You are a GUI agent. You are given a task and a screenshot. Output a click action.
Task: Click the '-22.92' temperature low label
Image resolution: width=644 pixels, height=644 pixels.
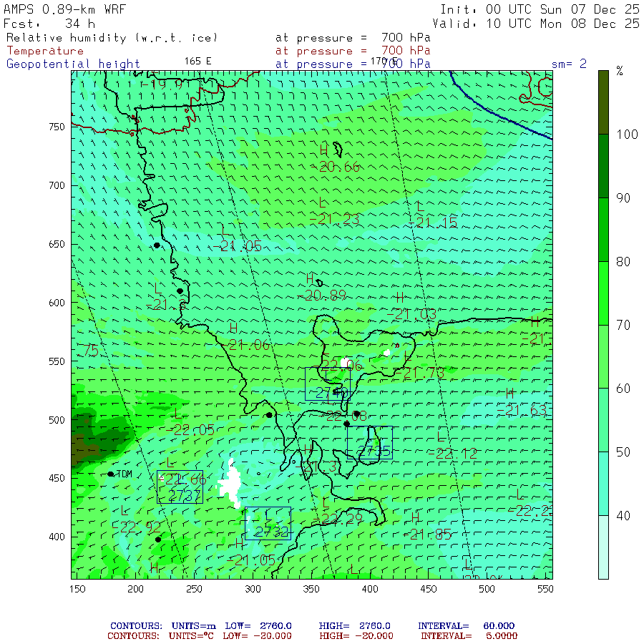tap(137, 528)
